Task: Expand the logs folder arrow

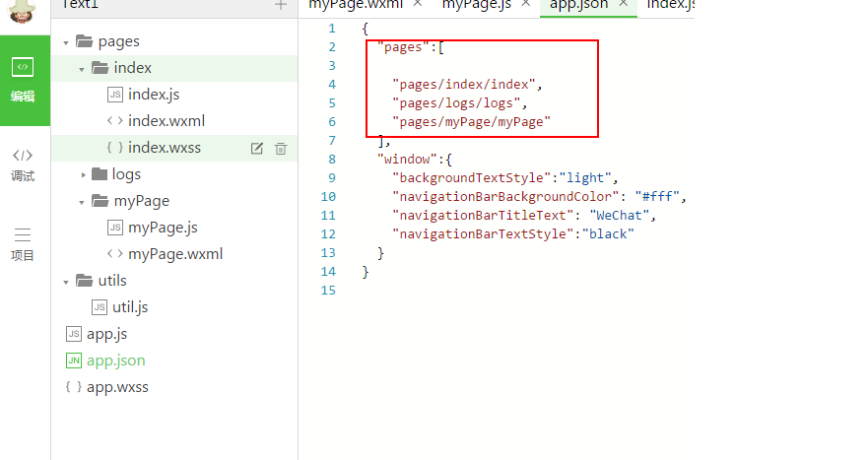Action: pos(83,175)
